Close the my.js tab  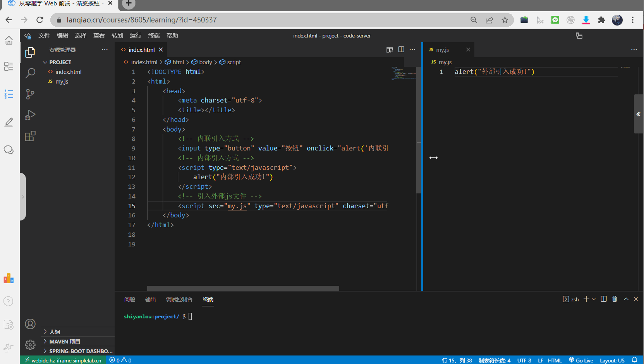(x=468, y=50)
